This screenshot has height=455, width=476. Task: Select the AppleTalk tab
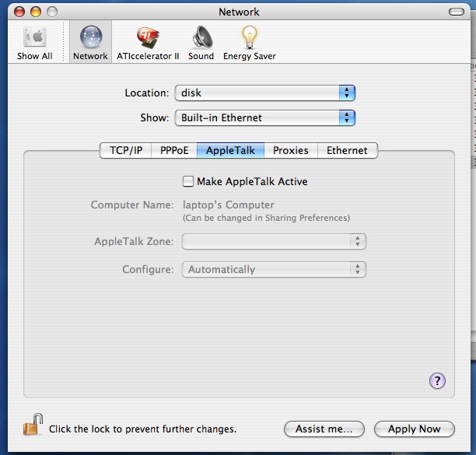tap(230, 150)
